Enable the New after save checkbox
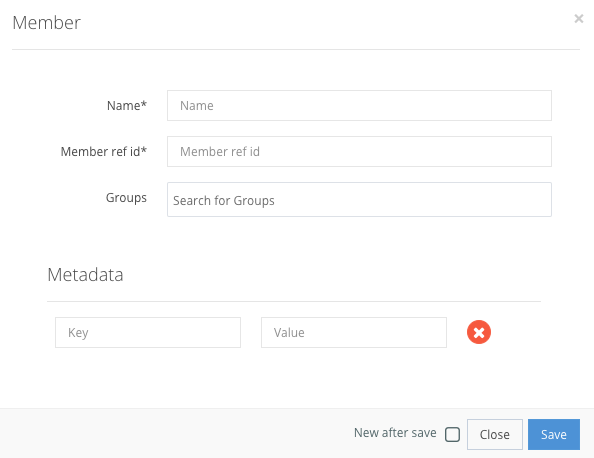 click(x=452, y=434)
